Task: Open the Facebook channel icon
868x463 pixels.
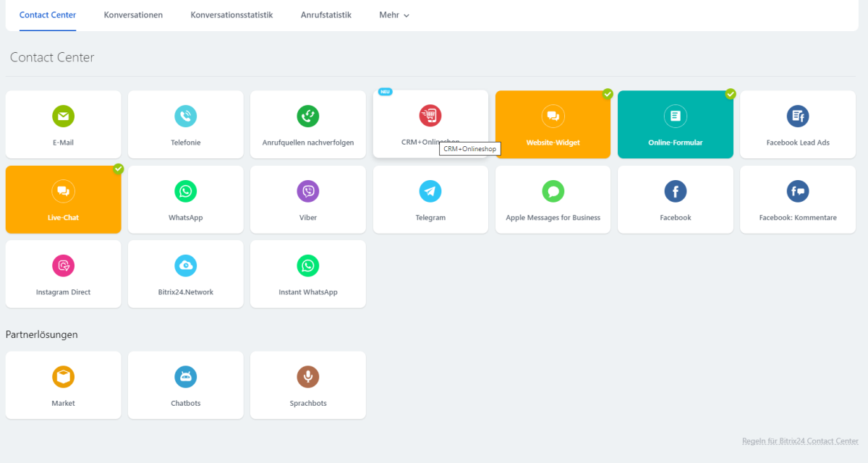Action: click(x=676, y=191)
